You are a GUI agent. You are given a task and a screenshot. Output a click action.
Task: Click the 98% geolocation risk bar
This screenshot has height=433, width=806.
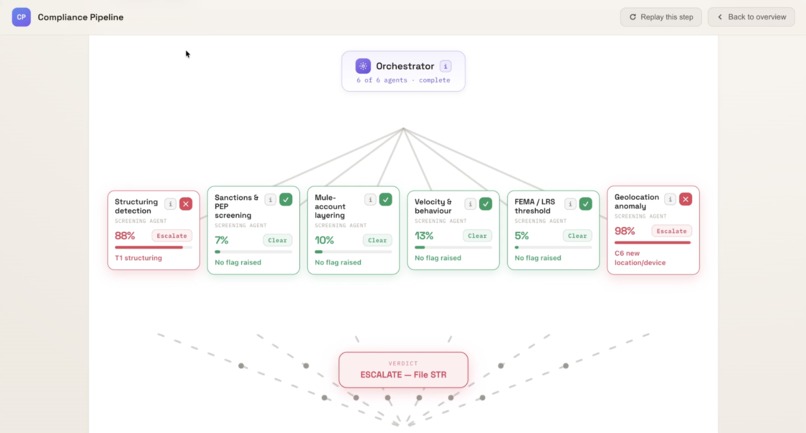click(x=653, y=243)
